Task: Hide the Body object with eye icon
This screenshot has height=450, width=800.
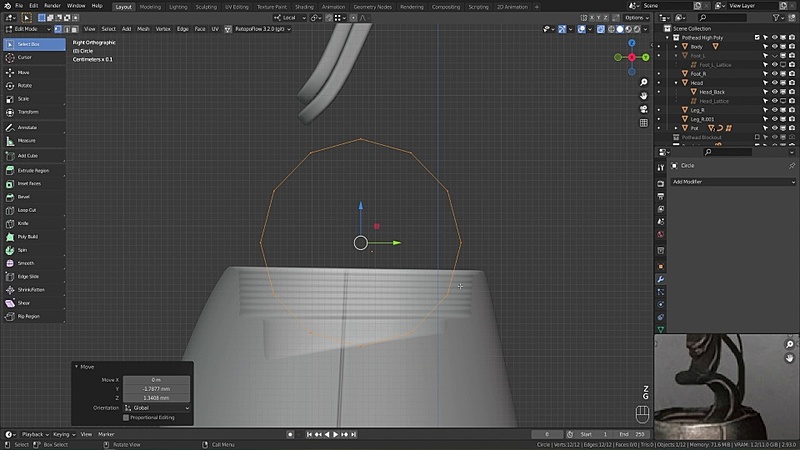Action: [x=774, y=46]
